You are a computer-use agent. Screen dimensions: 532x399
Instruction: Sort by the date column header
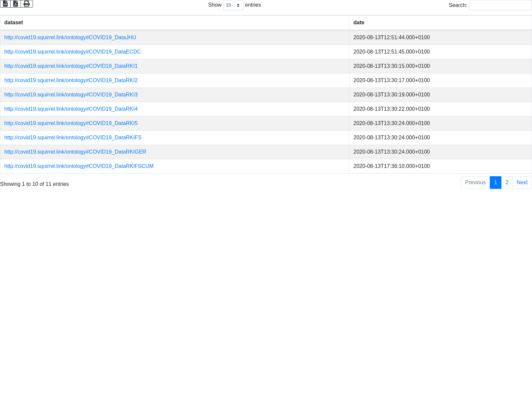(x=359, y=23)
